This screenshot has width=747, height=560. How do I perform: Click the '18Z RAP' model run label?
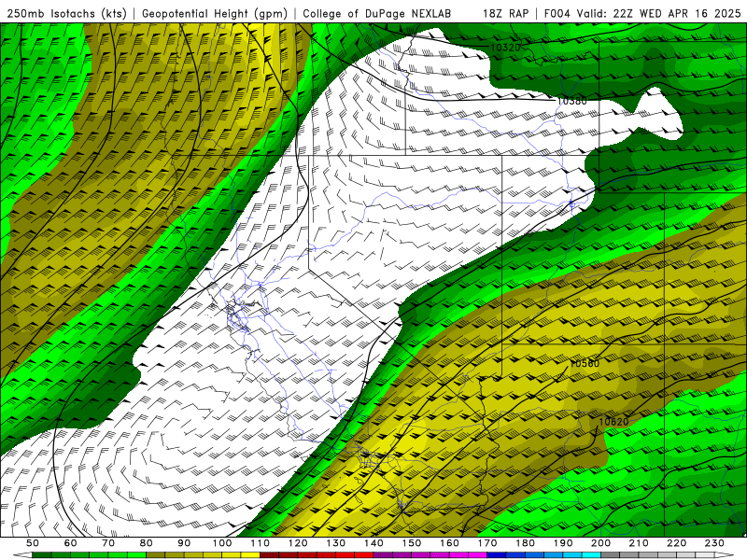pos(505,14)
